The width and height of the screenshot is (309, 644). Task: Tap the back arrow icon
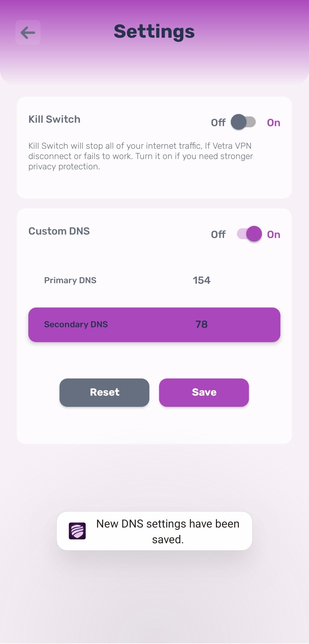28,32
